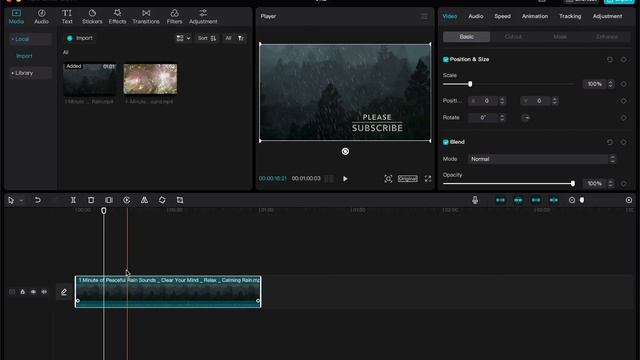This screenshot has width=640, height=360.
Task: Click the undo arrow in timeline toolbar
Action: click(x=38, y=200)
